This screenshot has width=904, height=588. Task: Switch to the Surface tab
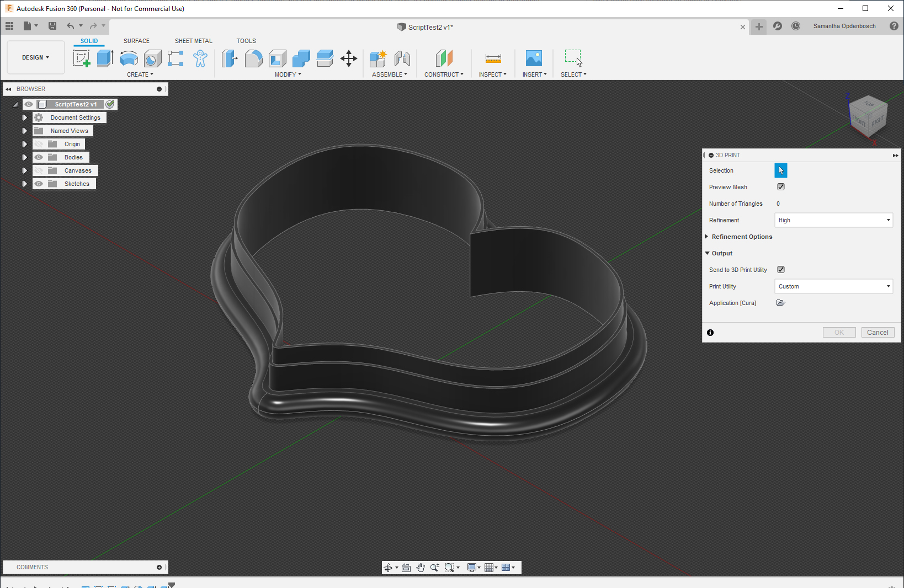coord(136,41)
